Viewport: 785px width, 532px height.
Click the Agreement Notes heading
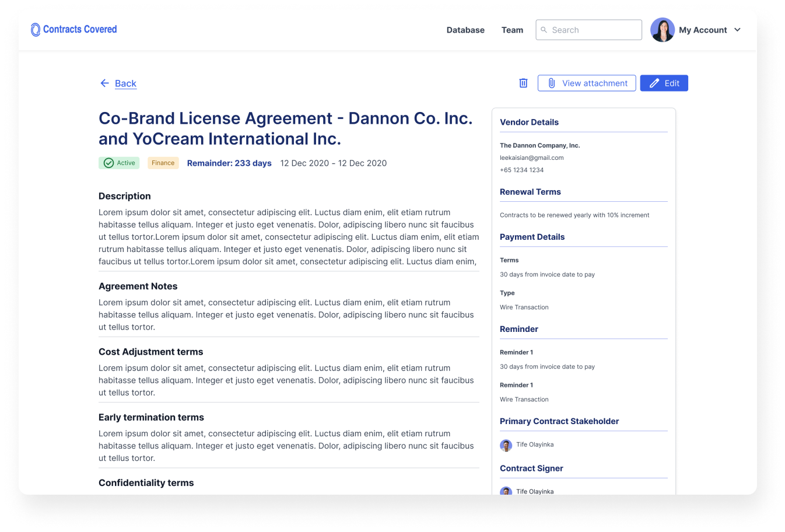138,286
